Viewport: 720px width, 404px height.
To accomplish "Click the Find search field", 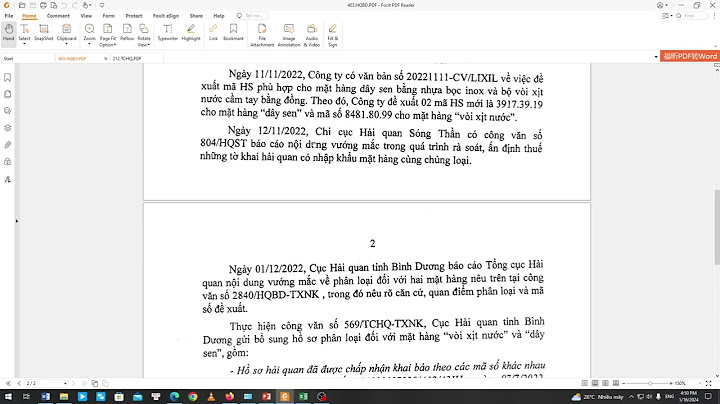I will point(692,16).
